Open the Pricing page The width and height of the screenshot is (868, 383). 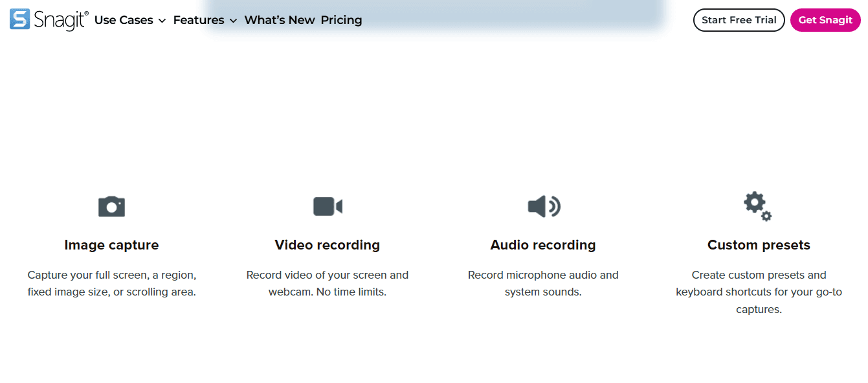[x=341, y=20]
